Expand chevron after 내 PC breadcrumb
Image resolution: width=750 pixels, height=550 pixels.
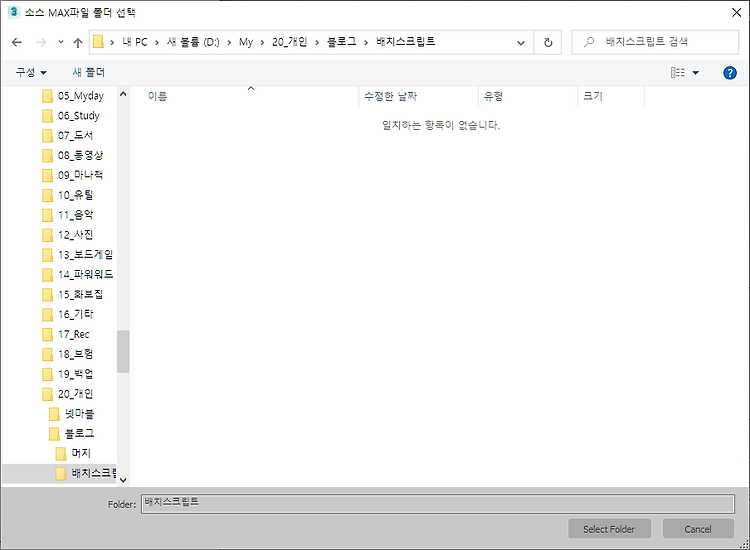click(157, 43)
